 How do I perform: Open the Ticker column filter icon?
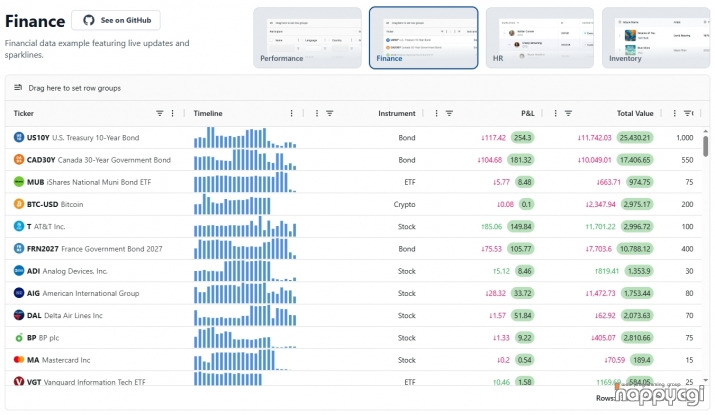click(x=160, y=113)
